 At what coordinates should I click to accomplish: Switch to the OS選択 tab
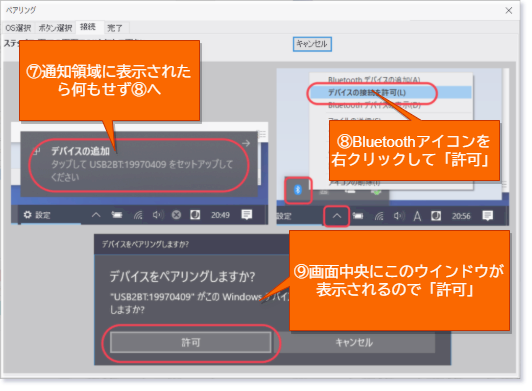pyautogui.click(x=18, y=28)
